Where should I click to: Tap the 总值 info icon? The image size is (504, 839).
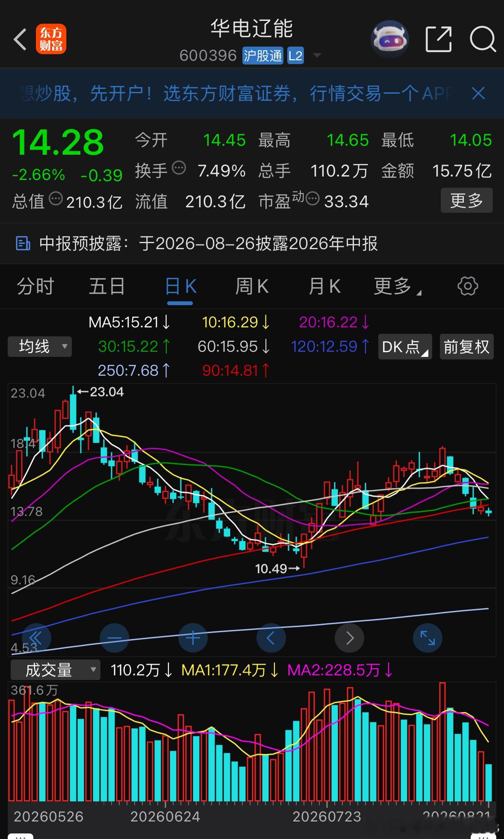pyautogui.click(x=56, y=198)
